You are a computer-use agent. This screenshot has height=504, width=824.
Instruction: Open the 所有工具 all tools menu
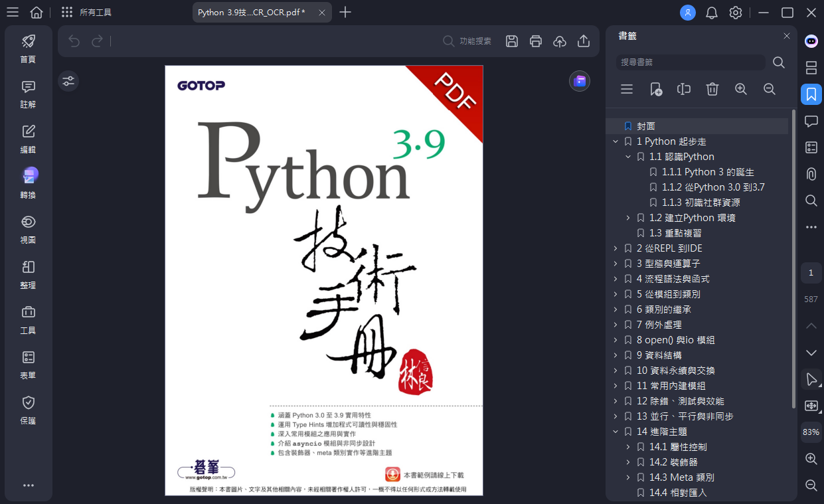[x=86, y=13]
